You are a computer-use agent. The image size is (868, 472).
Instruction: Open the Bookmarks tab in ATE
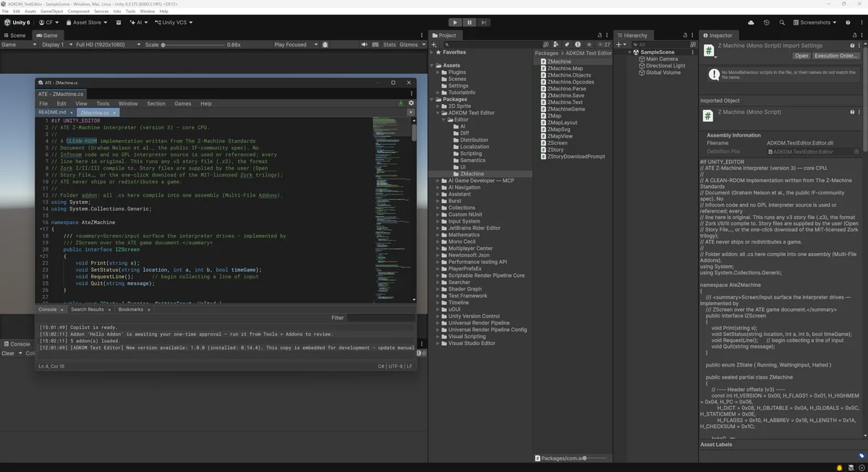point(131,309)
